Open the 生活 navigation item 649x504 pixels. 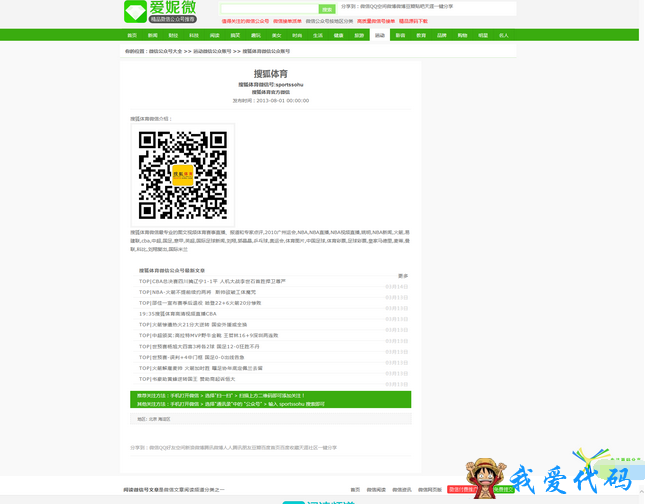click(318, 36)
